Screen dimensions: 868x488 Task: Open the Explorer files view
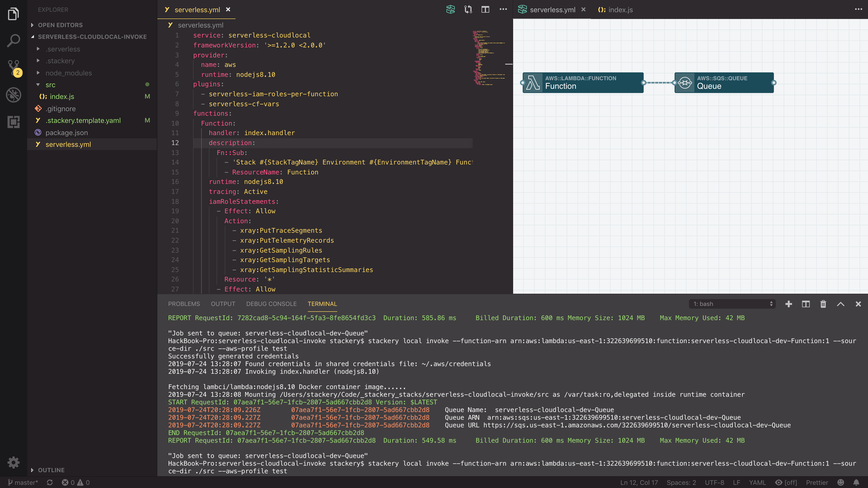(x=14, y=14)
